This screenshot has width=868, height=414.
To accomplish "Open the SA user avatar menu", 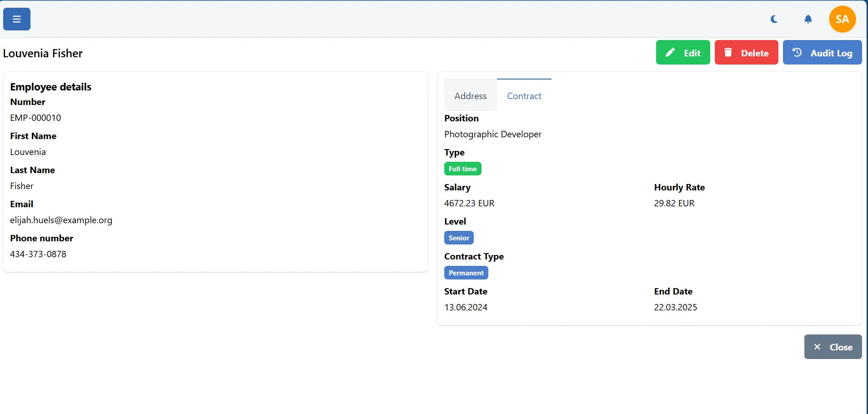I will click(x=842, y=19).
